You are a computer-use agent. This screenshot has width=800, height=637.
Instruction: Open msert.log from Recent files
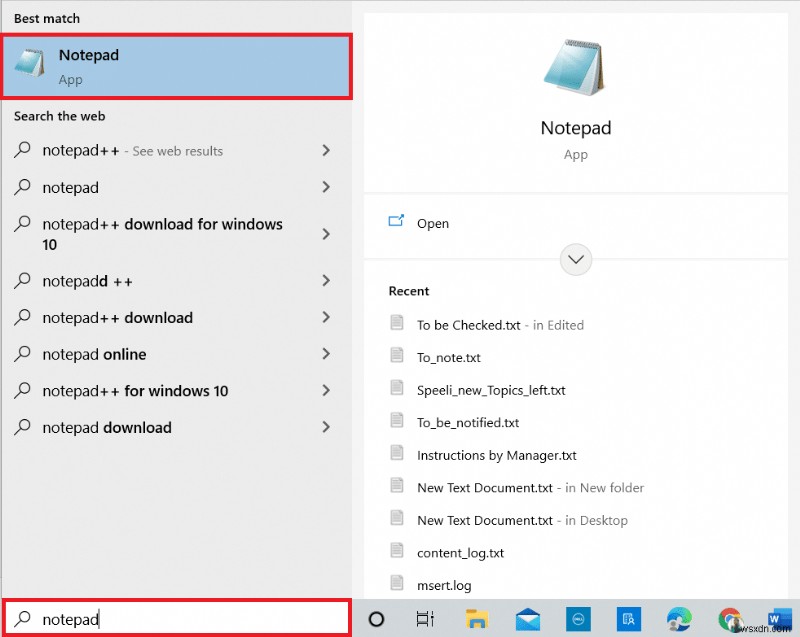coord(443,584)
